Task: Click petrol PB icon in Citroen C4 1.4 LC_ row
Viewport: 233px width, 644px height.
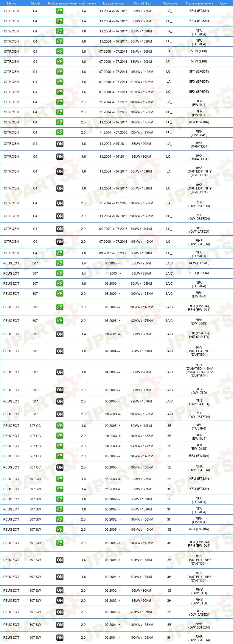Action: (x=60, y=21)
